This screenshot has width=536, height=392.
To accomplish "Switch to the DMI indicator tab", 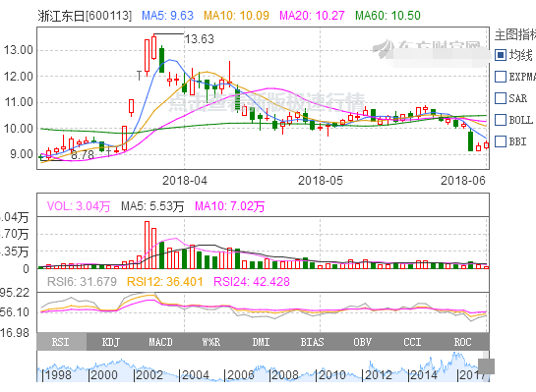I will 262,342.
